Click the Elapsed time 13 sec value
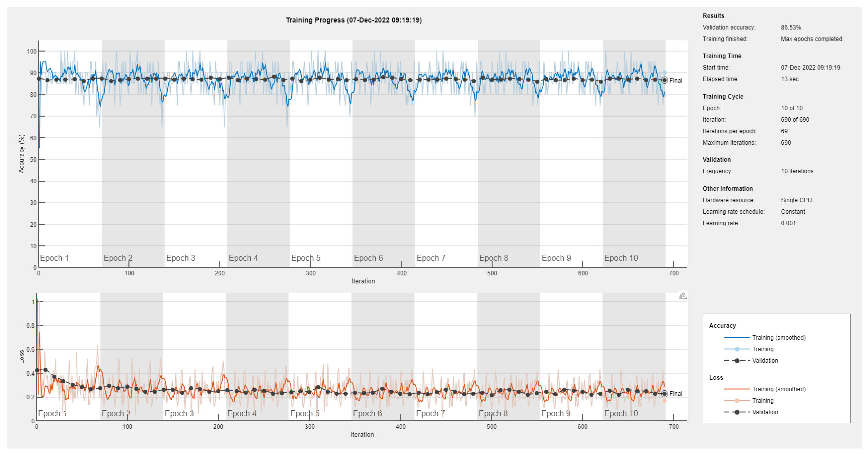The height and width of the screenshot is (454, 868). 790,79
